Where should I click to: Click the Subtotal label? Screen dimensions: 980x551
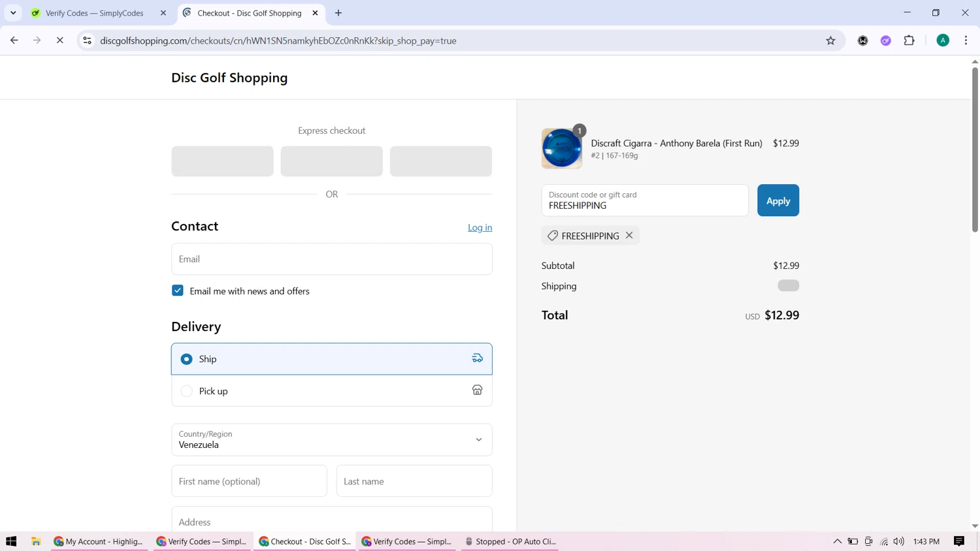pyautogui.click(x=558, y=266)
